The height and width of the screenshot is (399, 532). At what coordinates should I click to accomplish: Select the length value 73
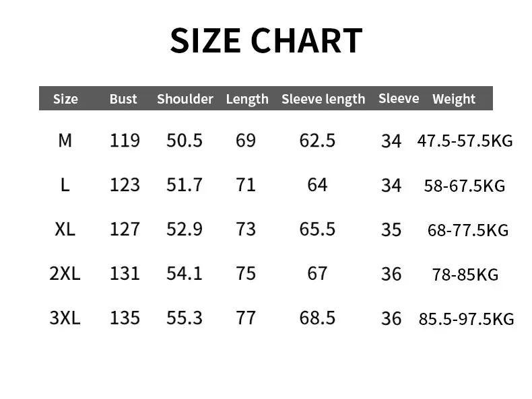246,229
